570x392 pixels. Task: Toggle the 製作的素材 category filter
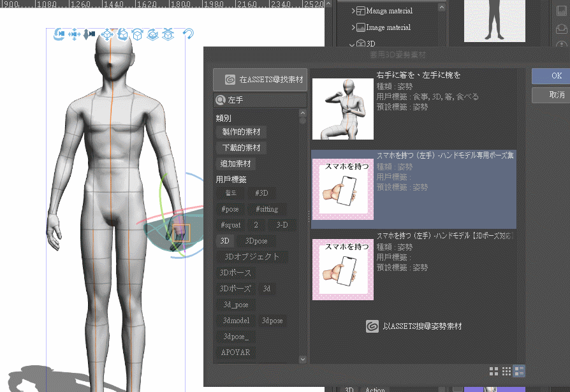[x=242, y=132]
